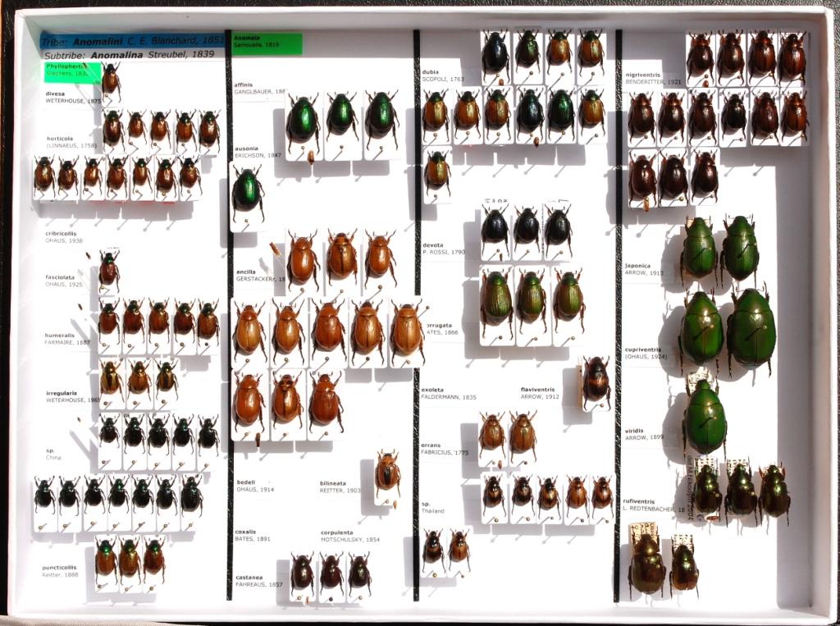
Task: Select the single beetle next to bilineata label
Action: [387, 473]
